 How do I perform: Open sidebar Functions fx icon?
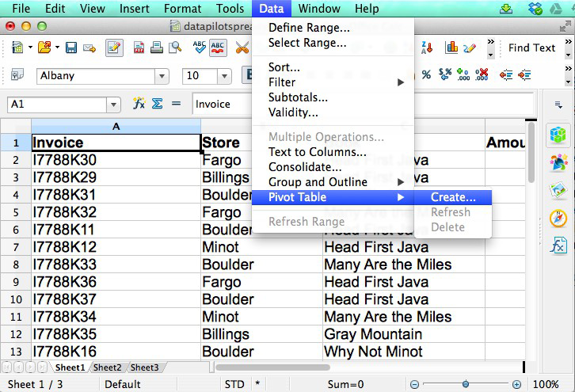(558, 245)
